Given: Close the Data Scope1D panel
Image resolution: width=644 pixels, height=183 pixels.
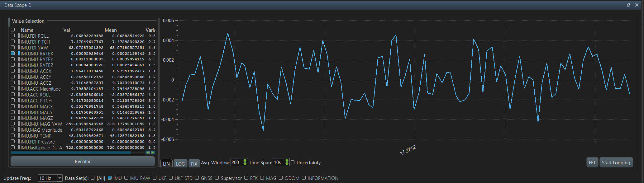Looking at the screenshot, I should tap(637, 5).
